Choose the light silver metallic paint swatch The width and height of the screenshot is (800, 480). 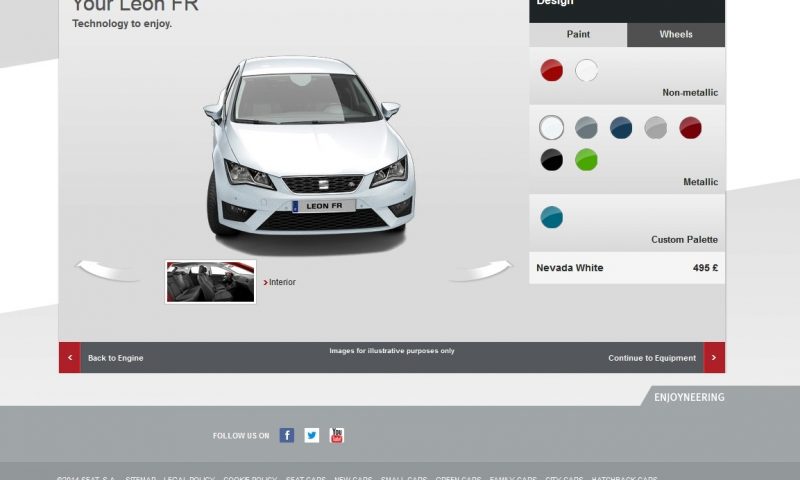pos(656,128)
